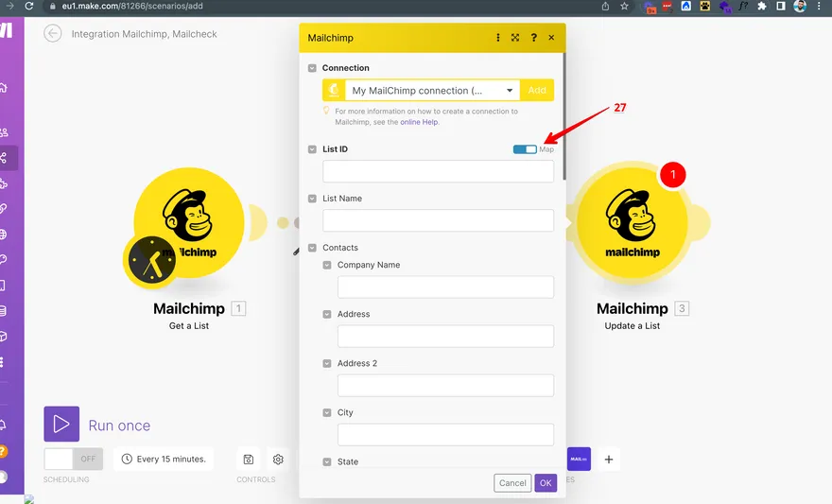Open the Devices icon in the sidebar
Screen dimensions: 832x504
(x=3, y=286)
